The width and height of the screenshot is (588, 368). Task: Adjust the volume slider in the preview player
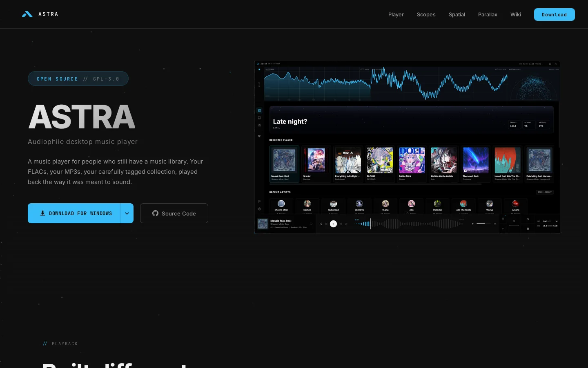coord(483,224)
